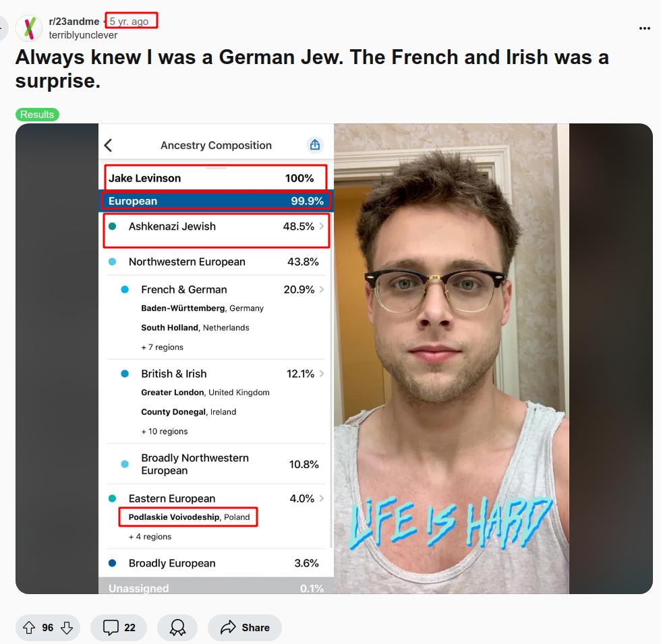Click the European 99.9% blue bar
The height and width of the screenshot is (644, 661).
click(x=216, y=201)
